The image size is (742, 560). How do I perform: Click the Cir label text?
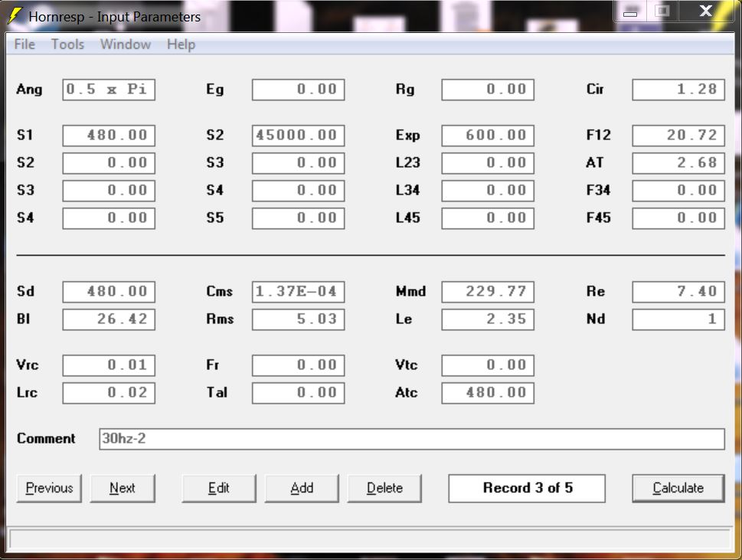[x=595, y=90]
